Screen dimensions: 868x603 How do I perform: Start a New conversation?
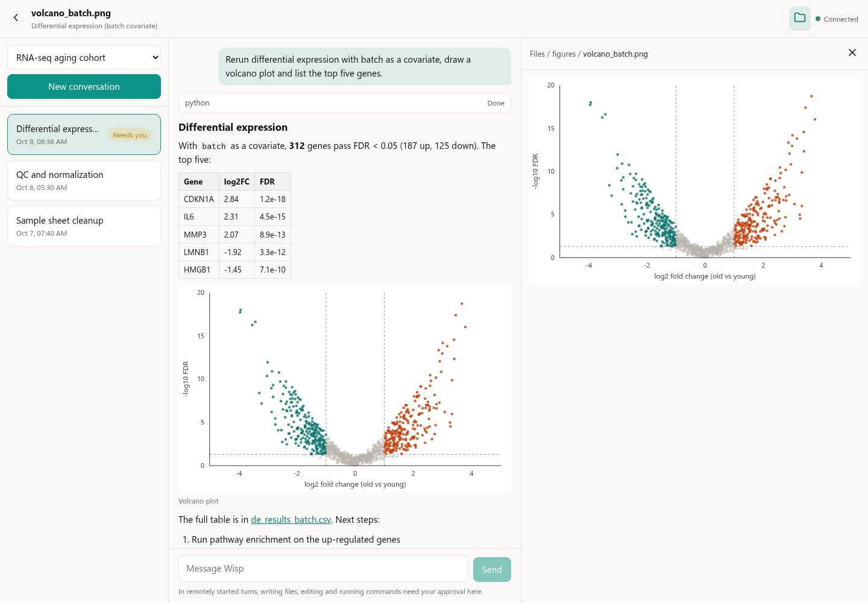tap(84, 87)
